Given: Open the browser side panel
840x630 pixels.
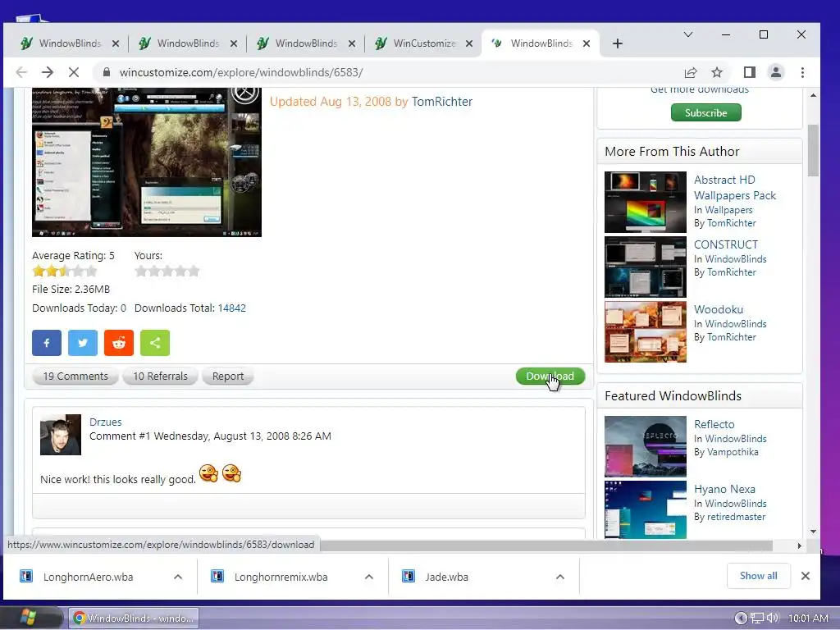Looking at the screenshot, I should pos(750,72).
